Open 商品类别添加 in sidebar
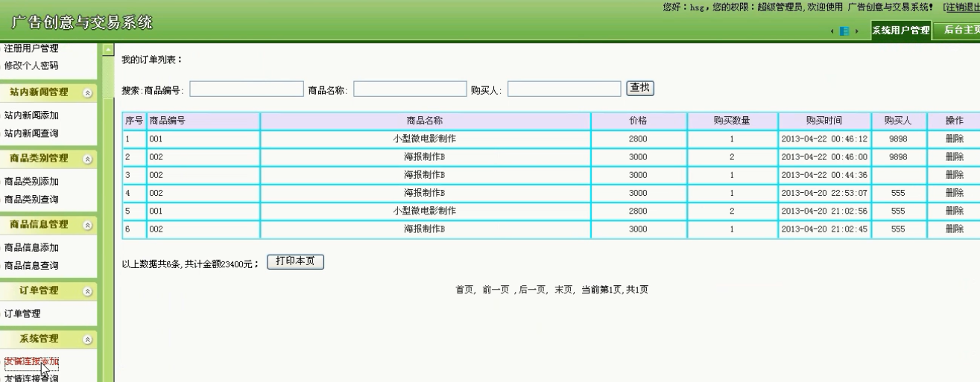Screen dimensions: 980x382 (31, 181)
